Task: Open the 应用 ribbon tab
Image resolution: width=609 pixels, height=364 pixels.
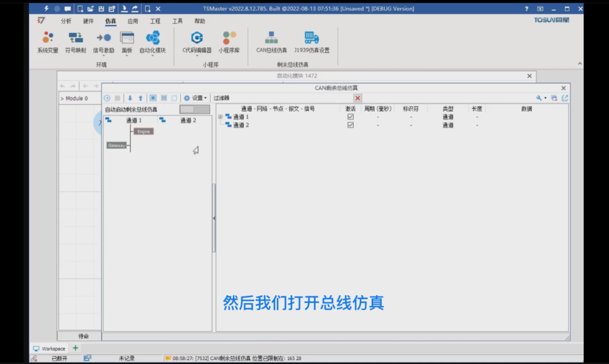Action: coord(133,21)
